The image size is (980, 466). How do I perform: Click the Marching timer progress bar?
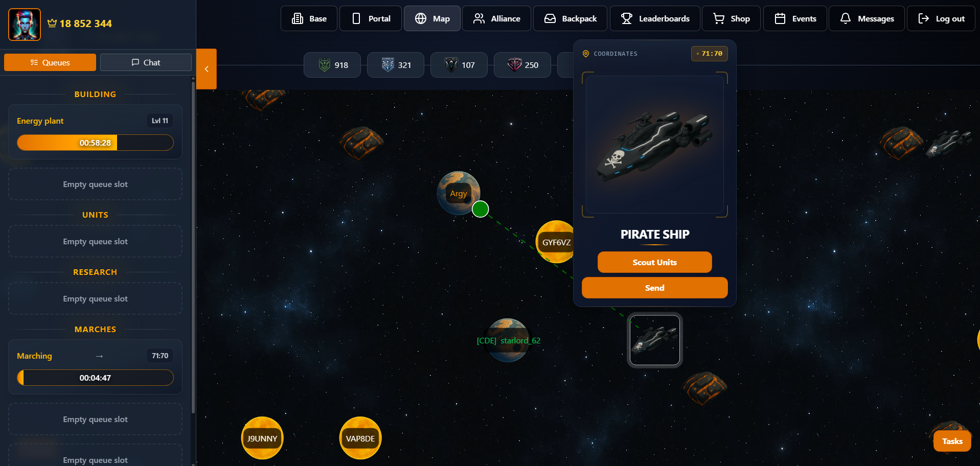point(95,378)
